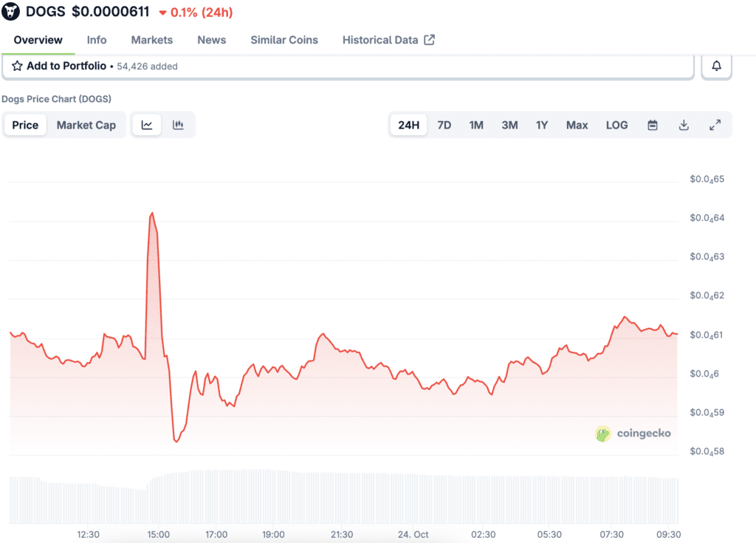Open the calendar date range picker
This screenshot has width=756, height=543.
[653, 125]
